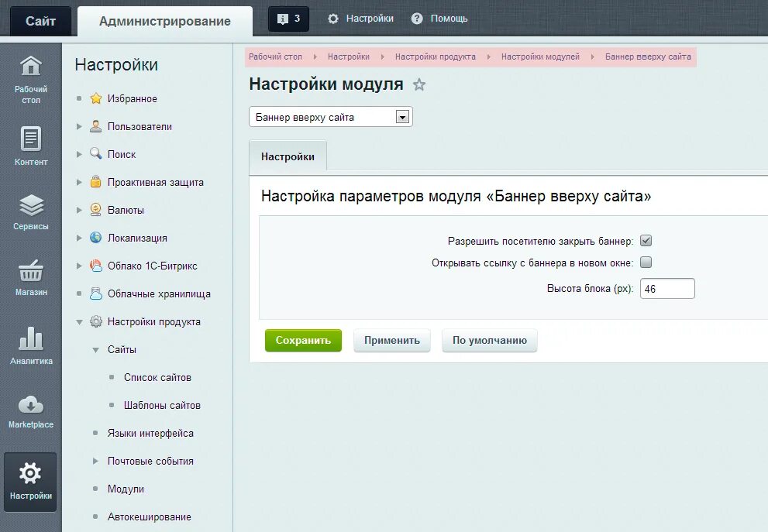Click the Пользователи person icon
768x532 pixels.
(x=96, y=126)
